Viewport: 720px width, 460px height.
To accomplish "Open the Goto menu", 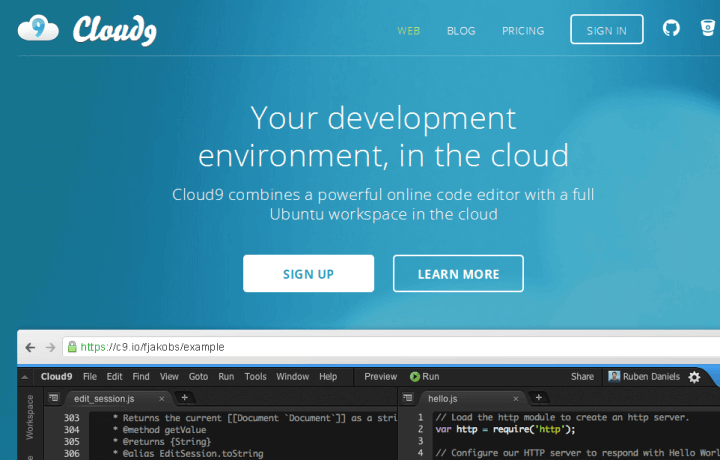I will coord(198,376).
